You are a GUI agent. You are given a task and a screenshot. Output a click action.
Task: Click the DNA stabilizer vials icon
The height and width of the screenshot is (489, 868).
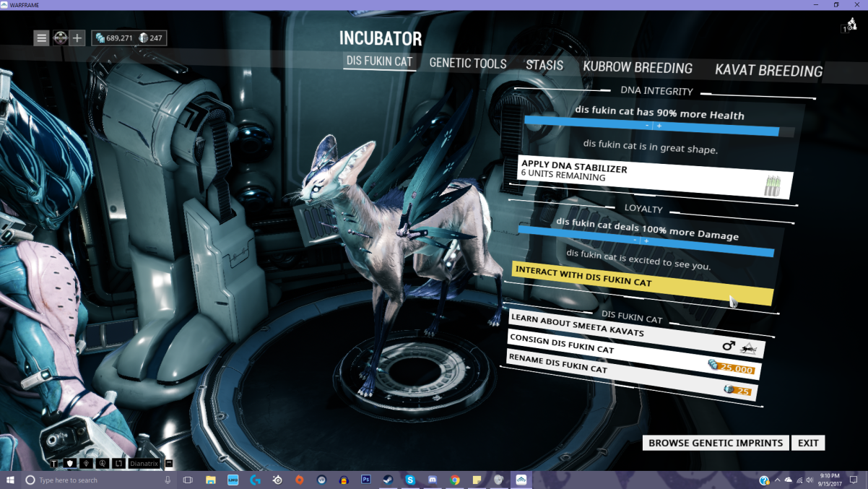(773, 186)
